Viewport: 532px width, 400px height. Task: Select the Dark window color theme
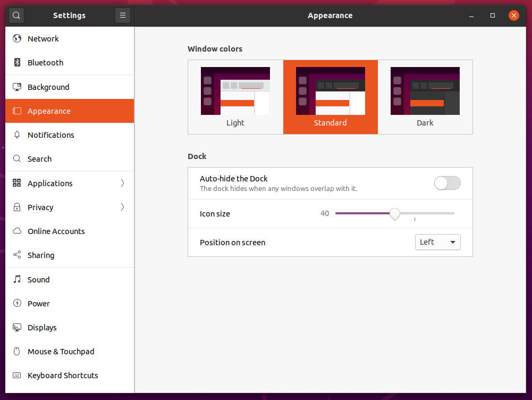[x=425, y=97]
